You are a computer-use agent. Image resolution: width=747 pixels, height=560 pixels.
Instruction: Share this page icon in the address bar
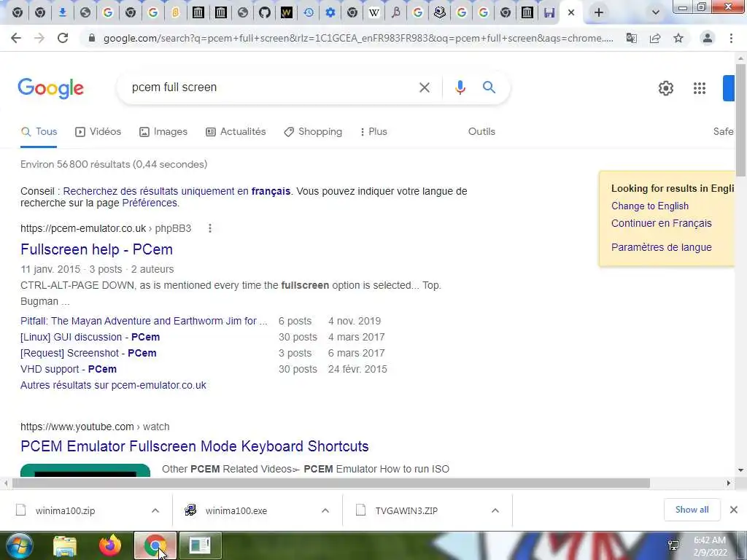655,38
